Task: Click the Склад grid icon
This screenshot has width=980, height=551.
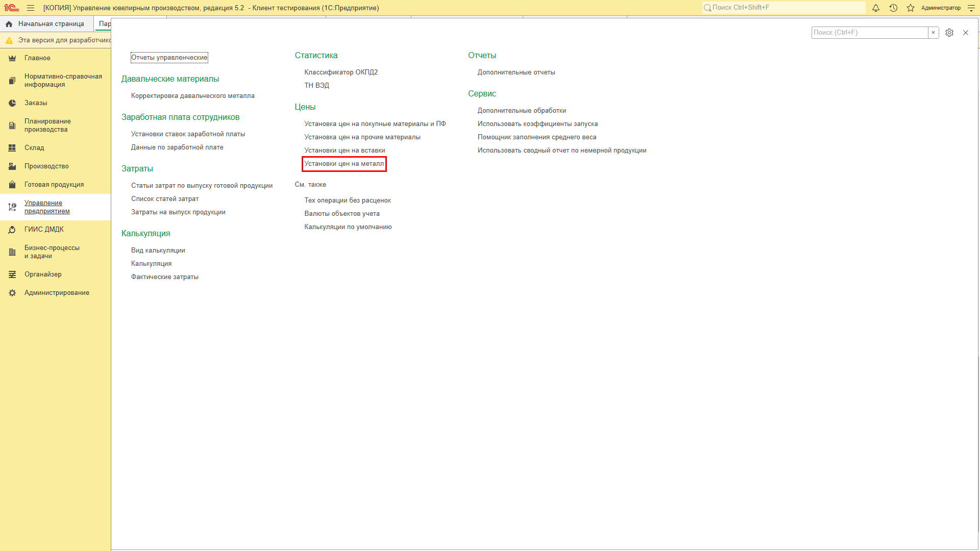Action: click(x=12, y=148)
